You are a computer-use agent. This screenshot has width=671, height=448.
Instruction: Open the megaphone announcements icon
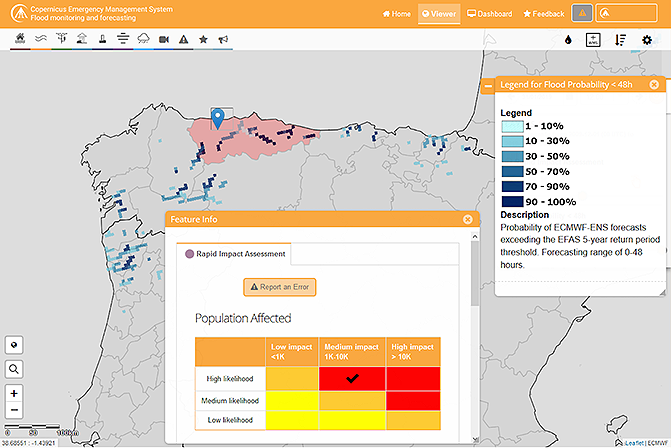[x=224, y=39]
